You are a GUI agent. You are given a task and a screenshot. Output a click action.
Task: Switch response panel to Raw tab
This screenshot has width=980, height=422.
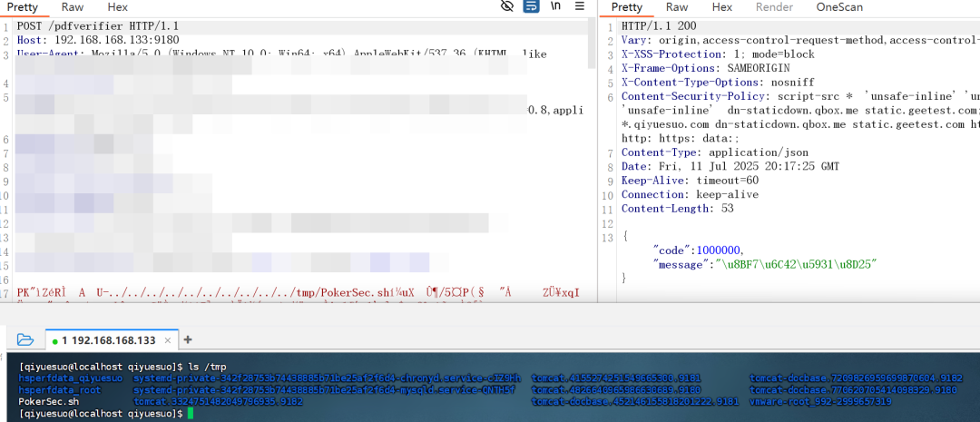click(677, 7)
